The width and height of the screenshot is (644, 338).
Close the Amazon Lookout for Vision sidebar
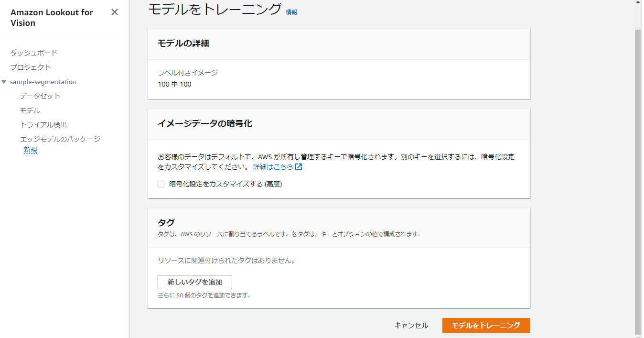115,12
